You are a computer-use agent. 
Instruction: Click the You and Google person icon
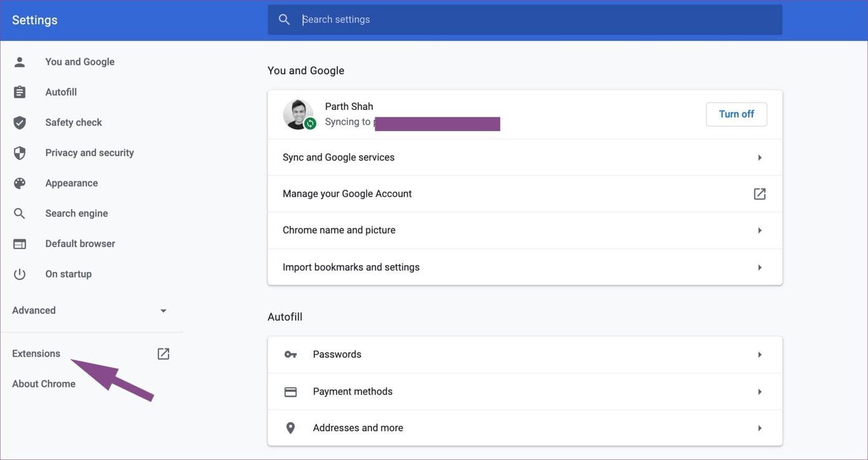coord(20,62)
